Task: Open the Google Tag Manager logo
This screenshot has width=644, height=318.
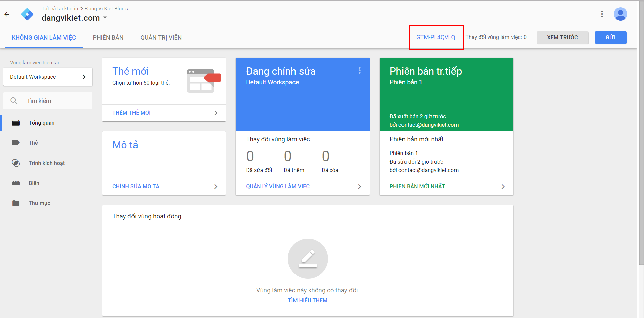Action: 27,14
